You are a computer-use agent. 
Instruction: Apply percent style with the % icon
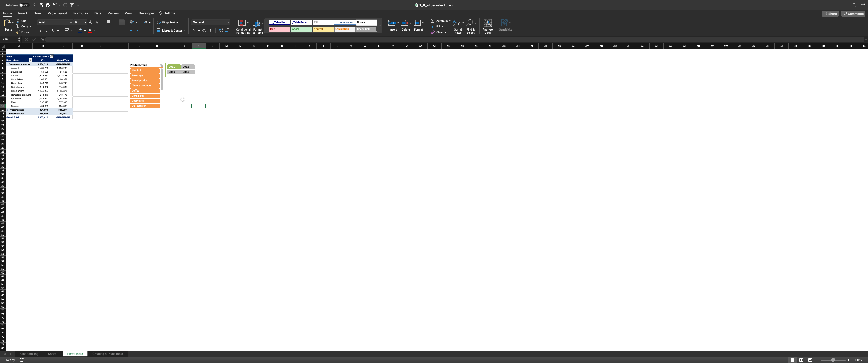point(204,30)
